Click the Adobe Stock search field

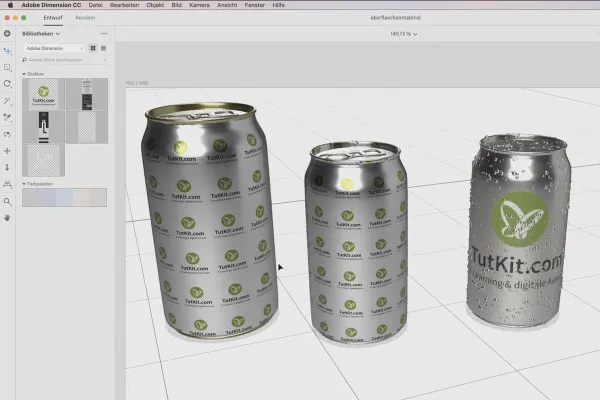point(64,60)
